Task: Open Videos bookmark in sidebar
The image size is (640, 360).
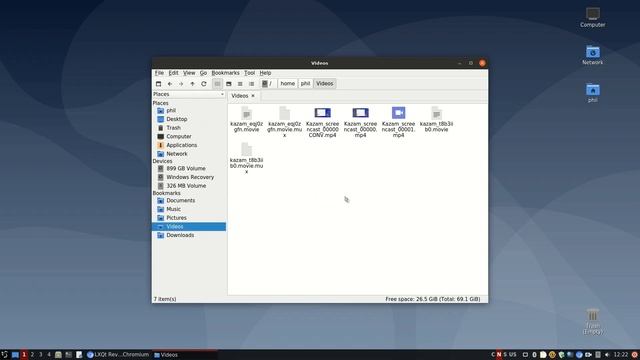Action: pos(189,227)
